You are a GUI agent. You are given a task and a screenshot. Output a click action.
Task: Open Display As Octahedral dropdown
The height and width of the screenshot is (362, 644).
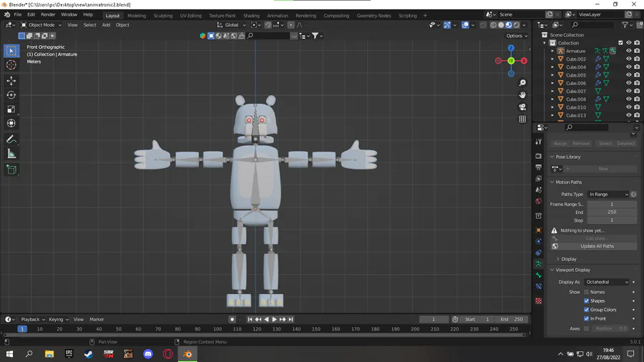(x=607, y=282)
